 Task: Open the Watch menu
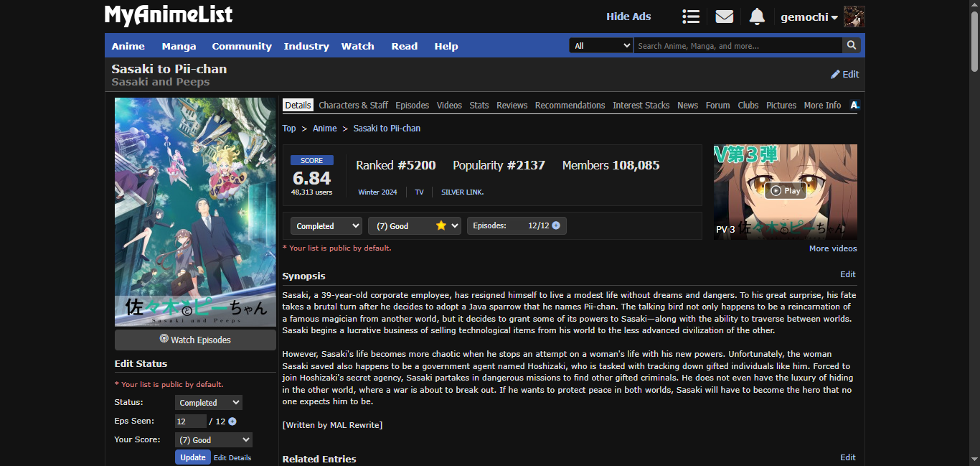click(358, 46)
